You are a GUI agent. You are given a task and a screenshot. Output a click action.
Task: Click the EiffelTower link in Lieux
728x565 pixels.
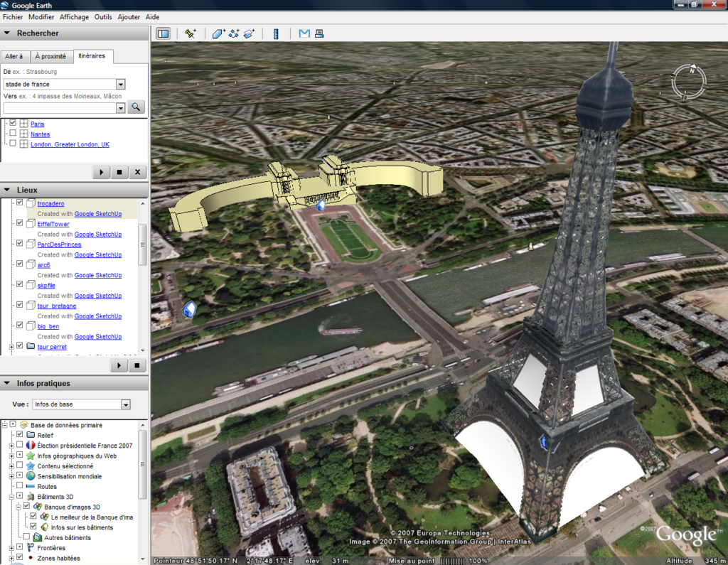tap(53, 224)
